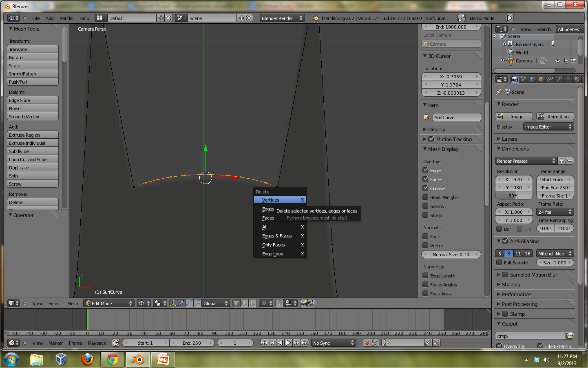Viewport: 588px width, 368px height.
Task: Open the Object Data tab (triangle mesh icon)
Action: (x=568, y=79)
